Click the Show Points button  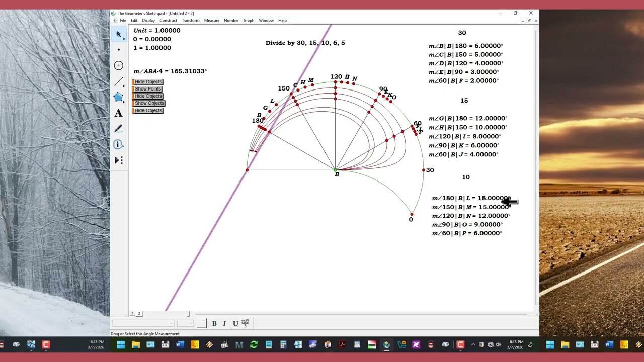click(147, 89)
